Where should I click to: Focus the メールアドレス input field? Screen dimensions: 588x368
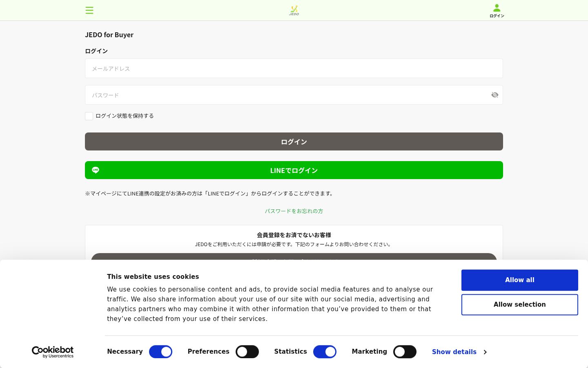point(294,68)
